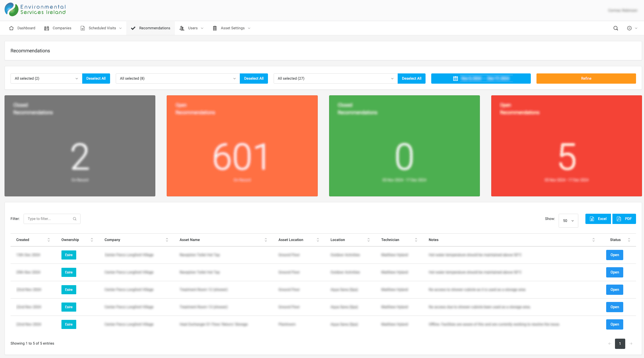The height and width of the screenshot is (358, 644).
Task: Click Deselect All beside 'All selected (2)'
Action: (96, 79)
